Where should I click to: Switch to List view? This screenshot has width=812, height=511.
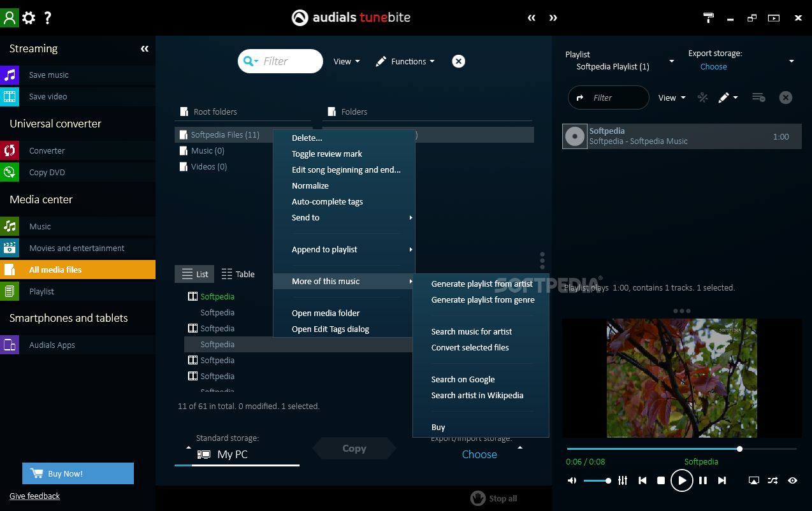tap(195, 274)
